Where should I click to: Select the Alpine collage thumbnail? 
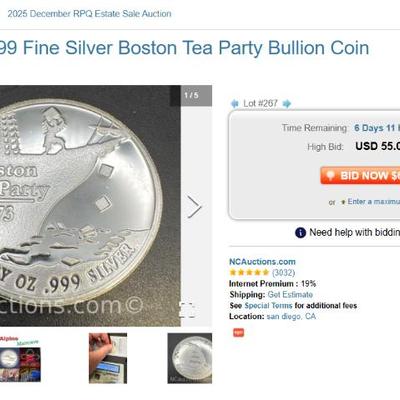[x=20, y=358]
